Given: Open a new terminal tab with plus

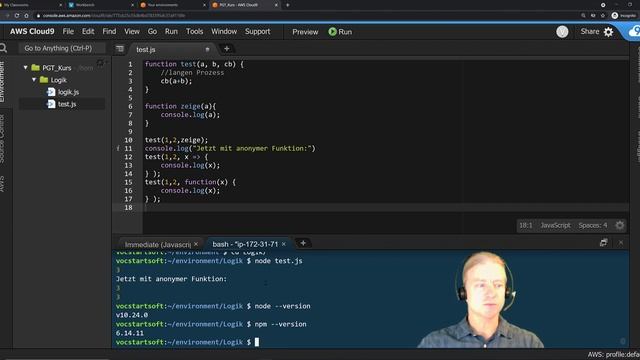Looking at the screenshot, I should click(x=303, y=243).
